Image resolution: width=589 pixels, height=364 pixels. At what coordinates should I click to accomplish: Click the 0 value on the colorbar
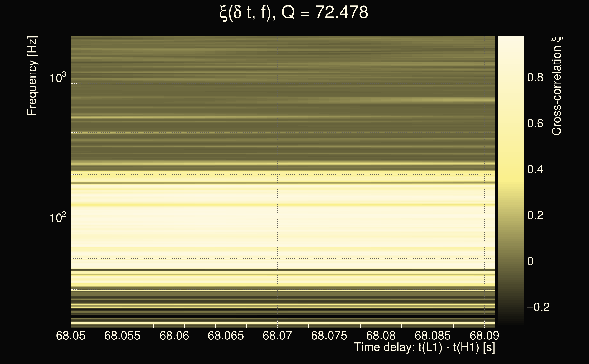coord(530,261)
